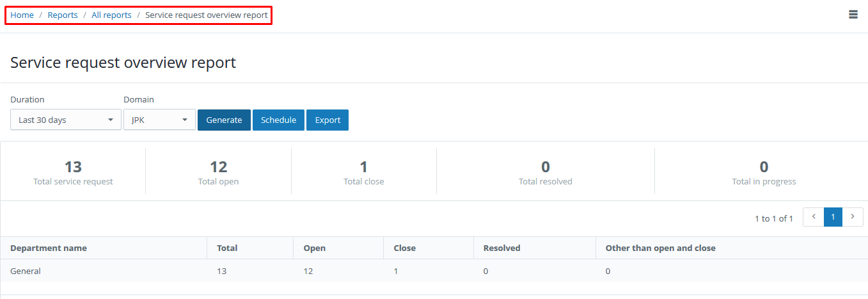Select page 1 in pagination

833,217
